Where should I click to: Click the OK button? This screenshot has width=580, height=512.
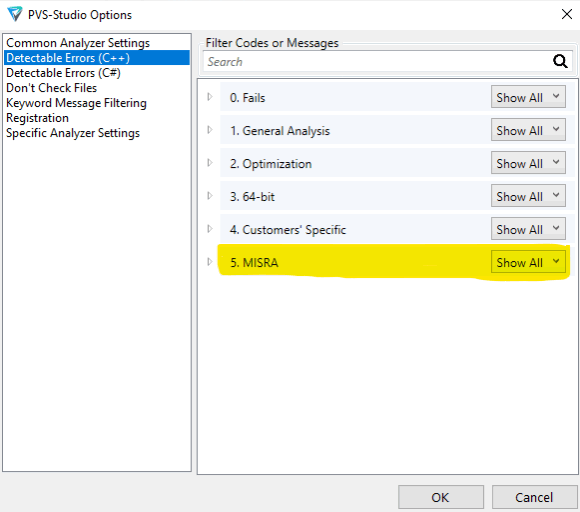(x=441, y=497)
